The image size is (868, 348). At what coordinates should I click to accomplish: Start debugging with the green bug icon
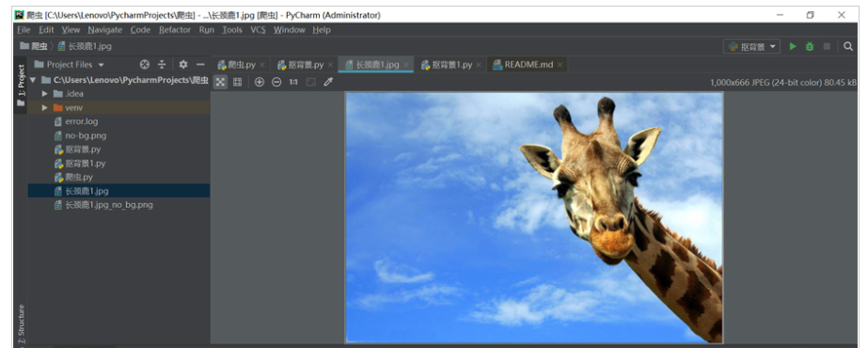pyautogui.click(x=810, y=46)
